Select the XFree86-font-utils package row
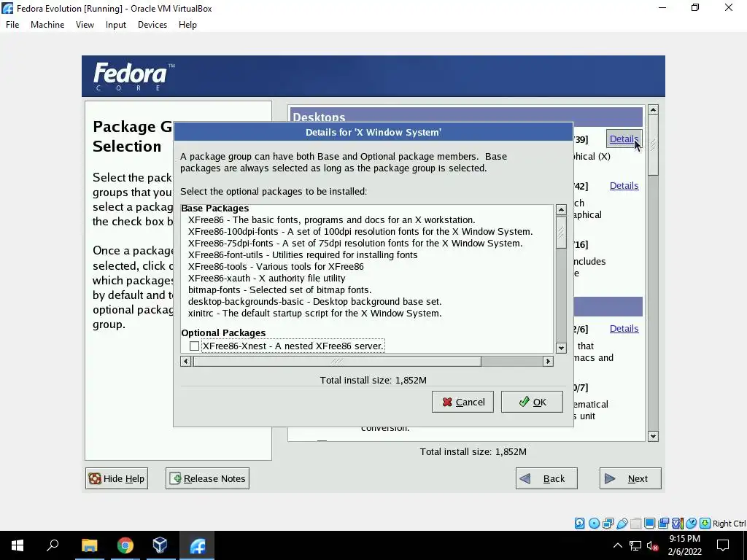747x560 pixels. pos(303,254)
